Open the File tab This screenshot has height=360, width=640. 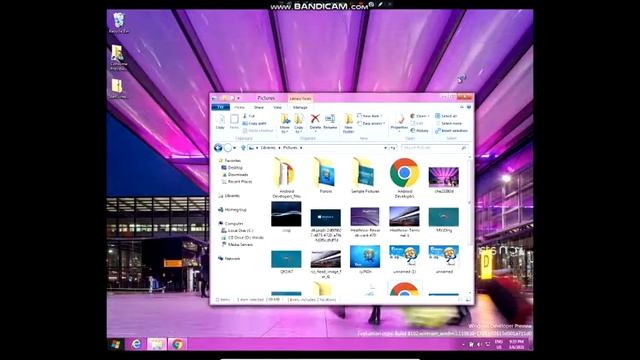220,107
